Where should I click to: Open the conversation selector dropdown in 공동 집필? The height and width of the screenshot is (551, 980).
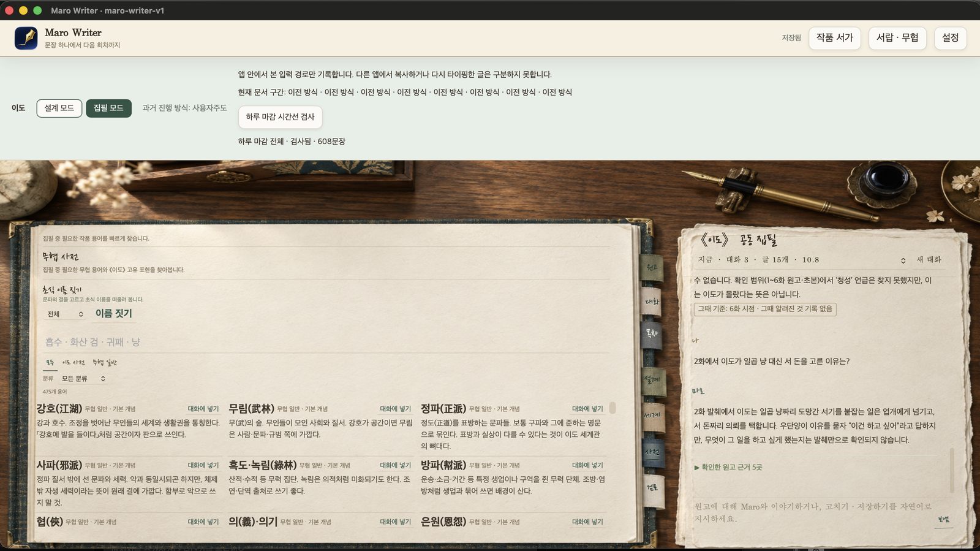tap(802, 260)
